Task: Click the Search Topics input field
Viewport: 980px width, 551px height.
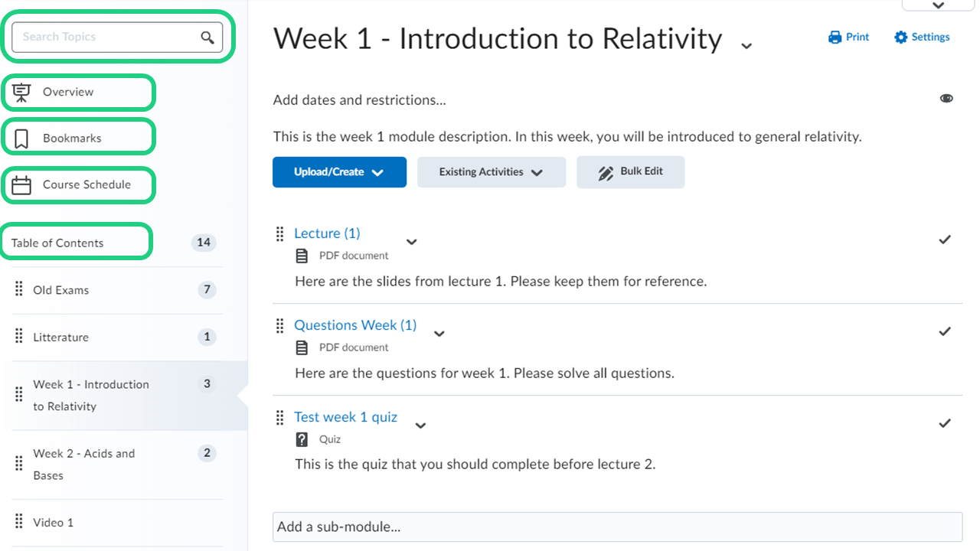Action: click(x=107, y=37)
